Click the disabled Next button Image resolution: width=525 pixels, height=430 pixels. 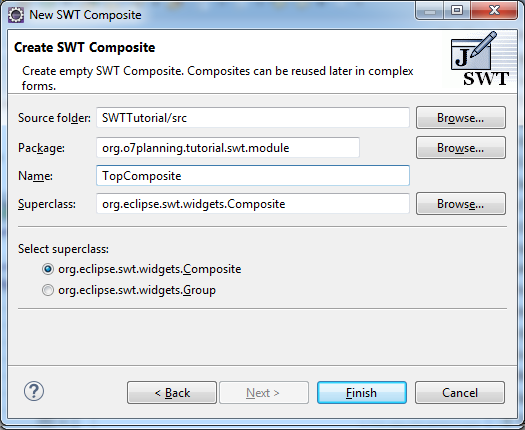(264, 392)
